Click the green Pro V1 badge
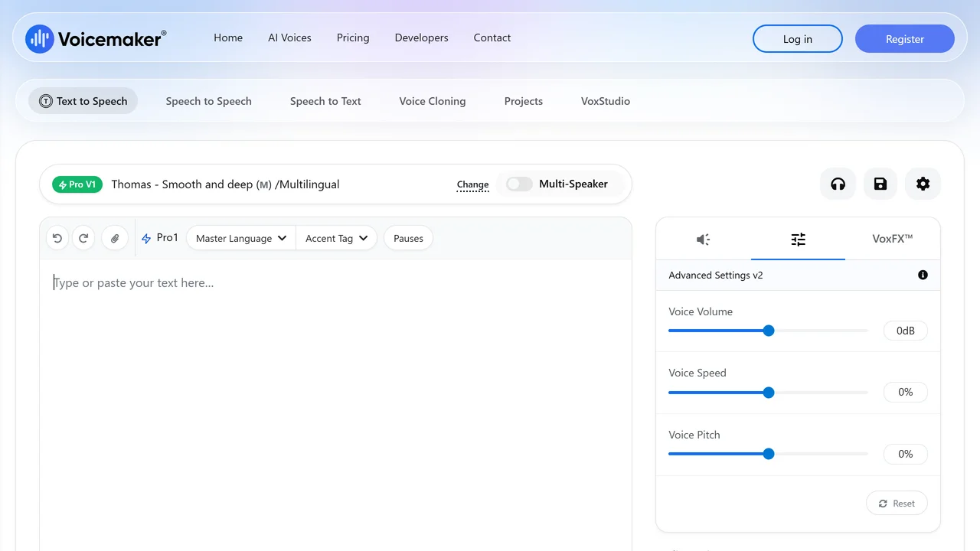980x551 pixels. pyautogui.click(x=77, y=184)
